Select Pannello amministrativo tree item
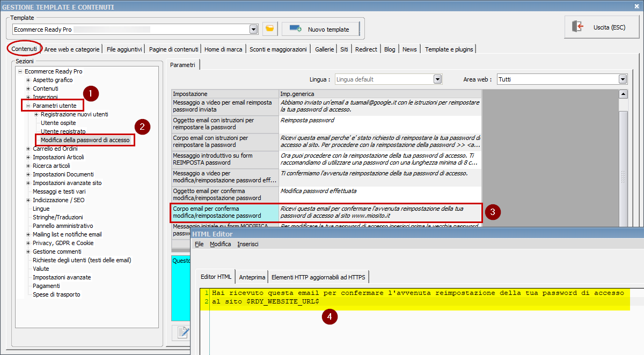 pyautogui.click(x=63, y=226)
